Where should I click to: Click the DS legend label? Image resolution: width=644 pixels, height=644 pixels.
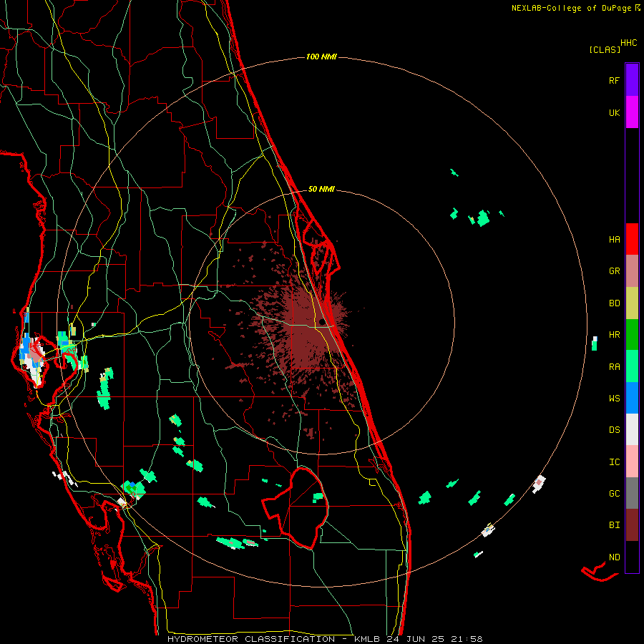(614, 429)
